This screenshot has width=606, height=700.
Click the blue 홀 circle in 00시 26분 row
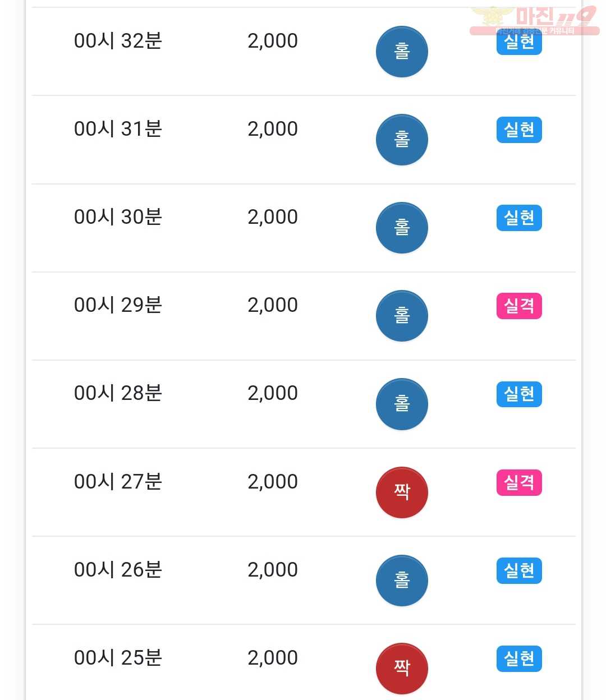click(x=402, y=581)
